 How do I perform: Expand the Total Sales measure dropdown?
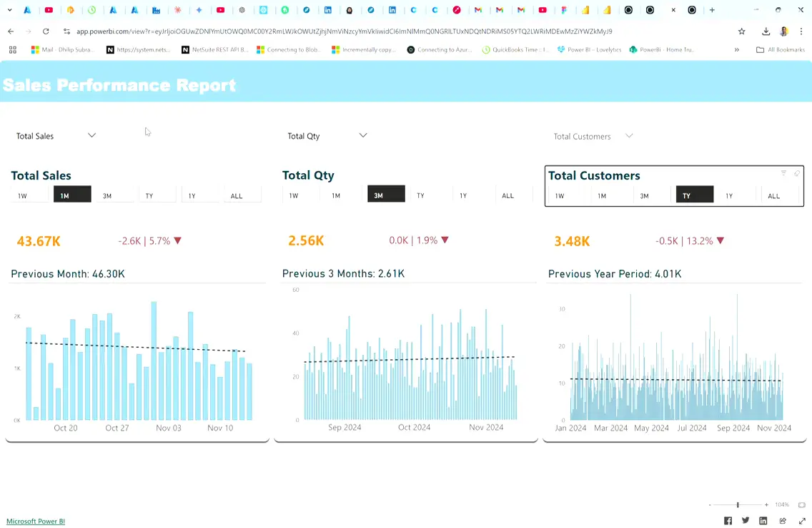pyautogui.click(x=91, y=135)
